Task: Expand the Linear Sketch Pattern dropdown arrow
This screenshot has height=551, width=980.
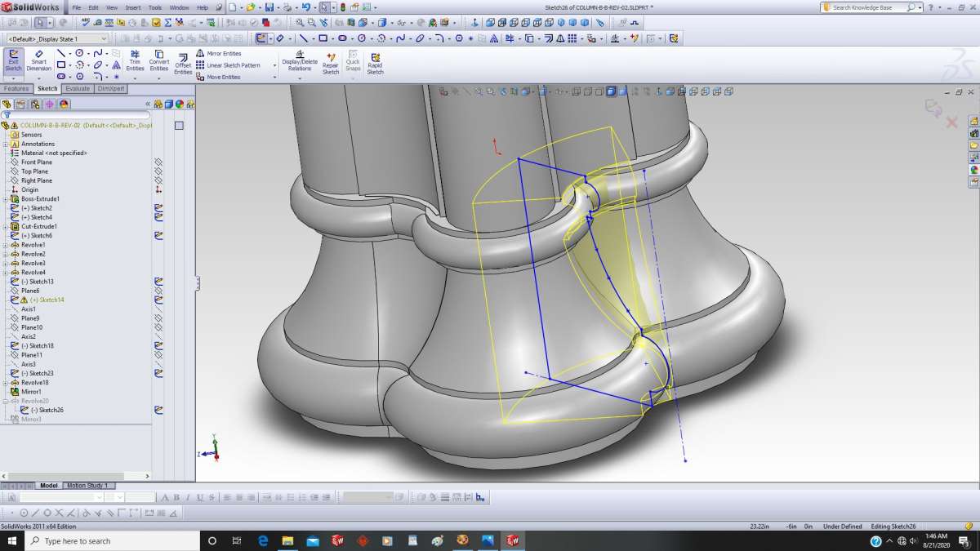Action: (x=274, y=65)
